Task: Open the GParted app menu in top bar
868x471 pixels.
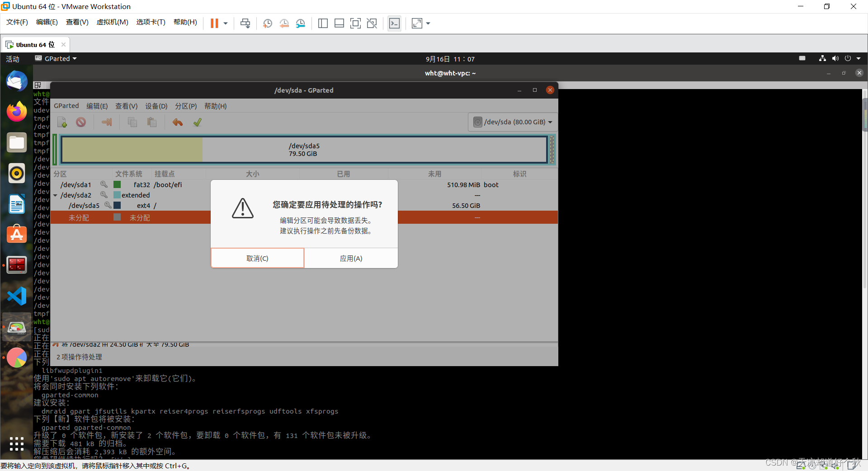Action: pyautogui.click(x=56, y=59)
